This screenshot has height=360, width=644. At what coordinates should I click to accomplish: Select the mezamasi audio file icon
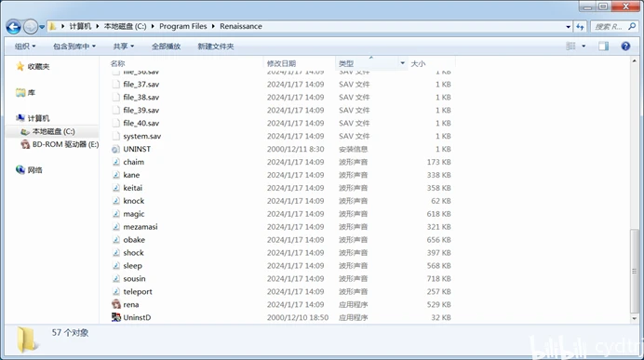[x=116, y=227]
